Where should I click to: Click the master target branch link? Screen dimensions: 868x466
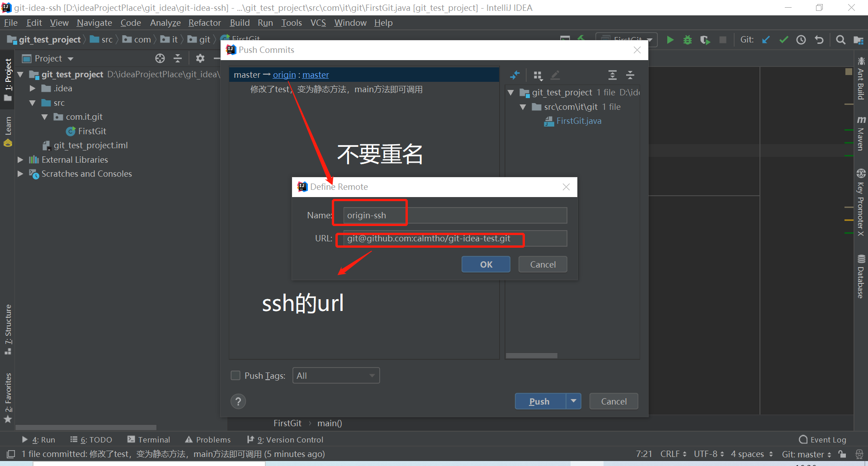coord(316,75)
